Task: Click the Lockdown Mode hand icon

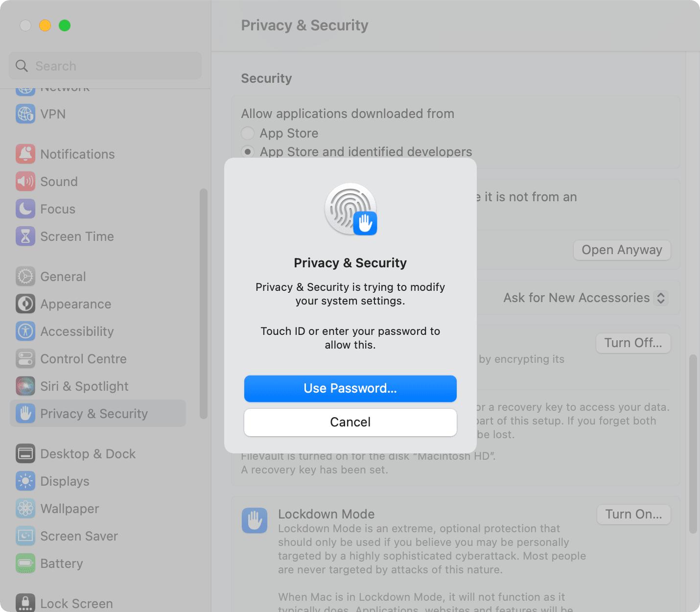Action: [x=255, y=520]
